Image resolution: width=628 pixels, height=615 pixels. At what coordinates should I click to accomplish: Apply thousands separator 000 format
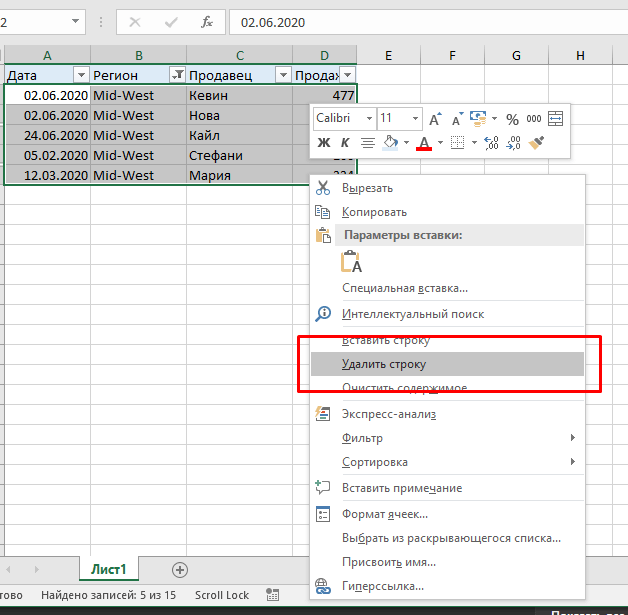(534, 119)
